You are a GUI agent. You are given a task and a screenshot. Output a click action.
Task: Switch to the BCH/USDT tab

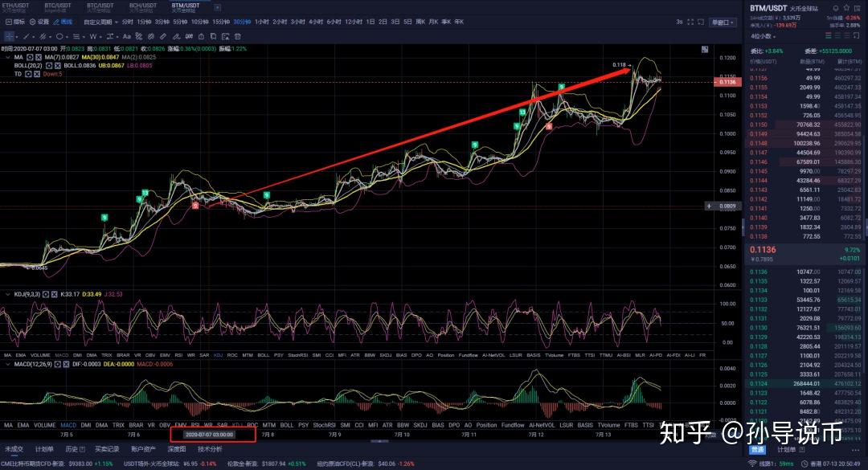pyautogui.click(x=143, y=7)
